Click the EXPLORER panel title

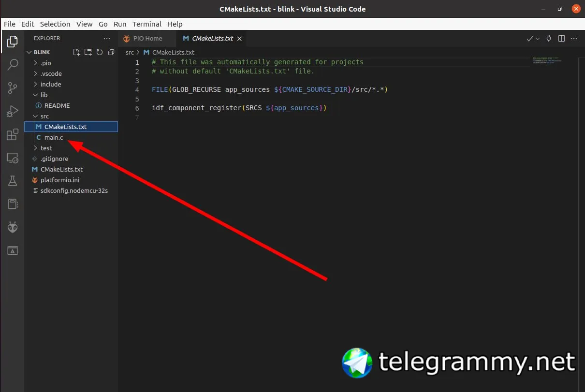[47, 38]
